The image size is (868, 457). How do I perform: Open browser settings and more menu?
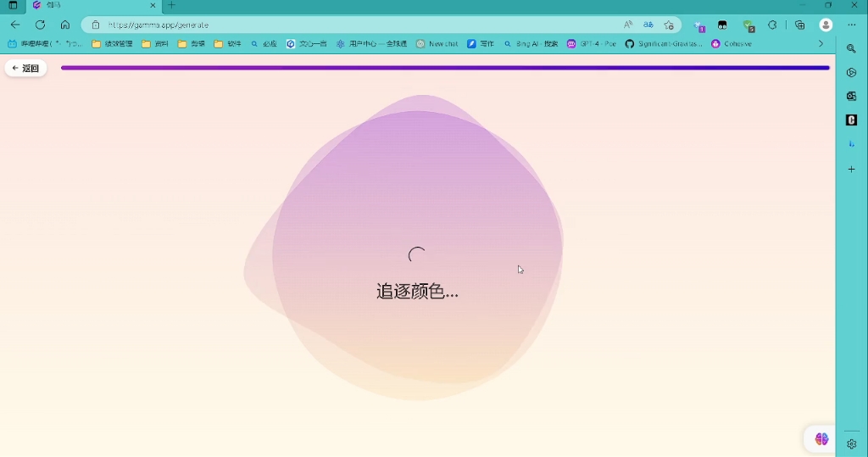[851, 25]
